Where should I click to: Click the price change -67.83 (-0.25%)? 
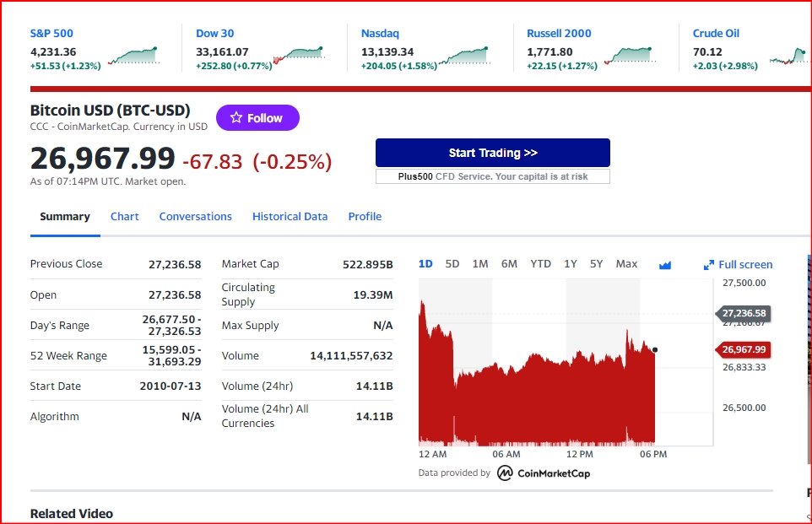coord(257,161)
